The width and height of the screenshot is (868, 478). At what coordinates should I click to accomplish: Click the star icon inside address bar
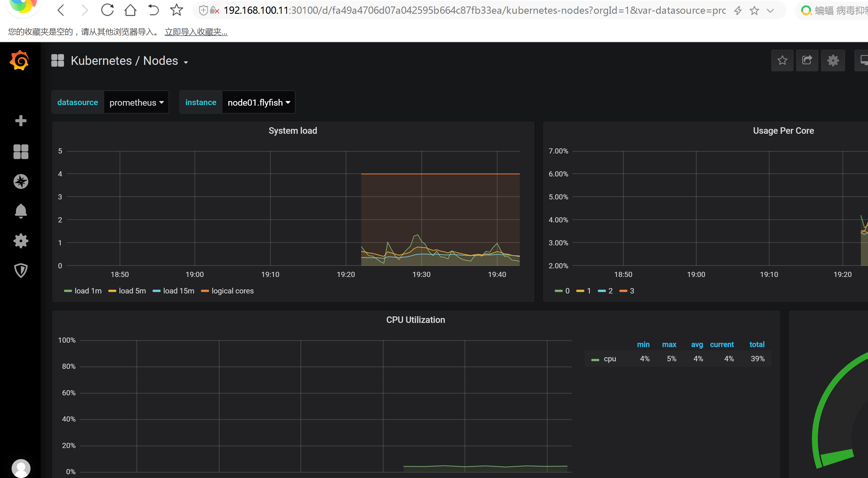pyautogui.click(x=754, y=11)
